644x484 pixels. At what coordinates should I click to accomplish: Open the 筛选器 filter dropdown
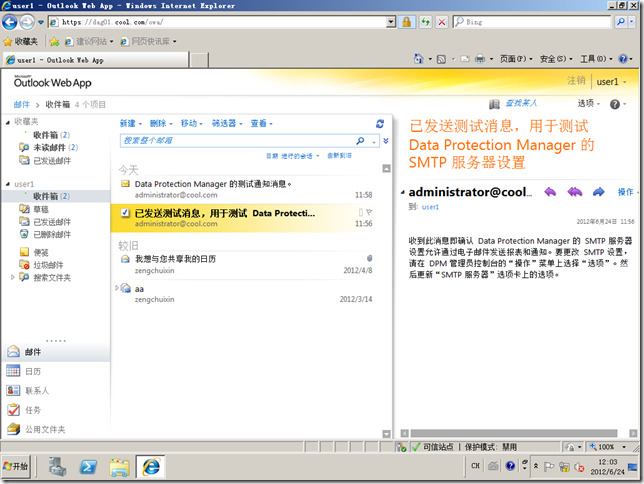click(x=227, y=123)
